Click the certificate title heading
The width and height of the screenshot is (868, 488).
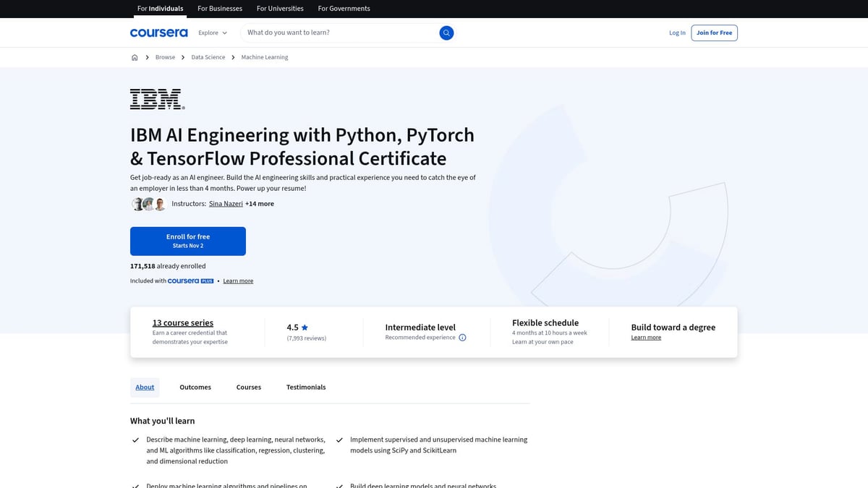tap(302, 147)
